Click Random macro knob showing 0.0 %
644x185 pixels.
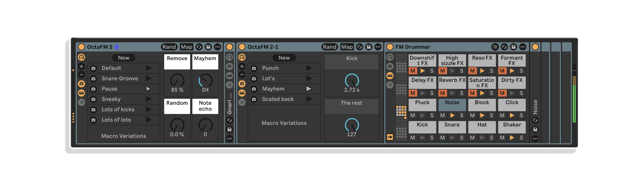(177, 125)
